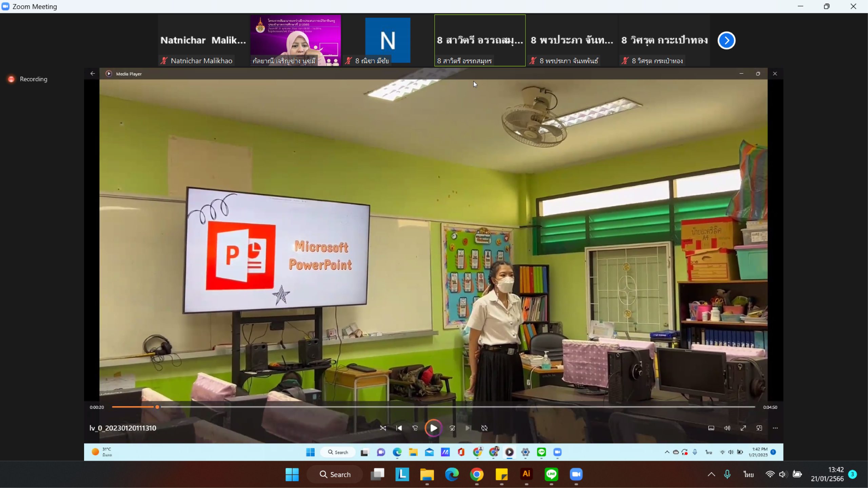This screenshot has width=868, height=488.
Task: Expand hidden system tray icons
Action: tap(711, 474)
